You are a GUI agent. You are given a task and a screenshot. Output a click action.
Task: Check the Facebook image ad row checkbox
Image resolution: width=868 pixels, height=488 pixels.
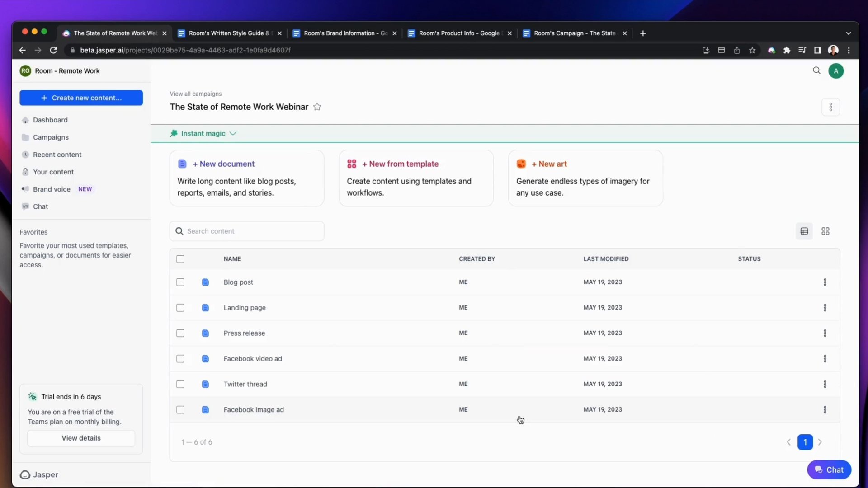(180, 410)
